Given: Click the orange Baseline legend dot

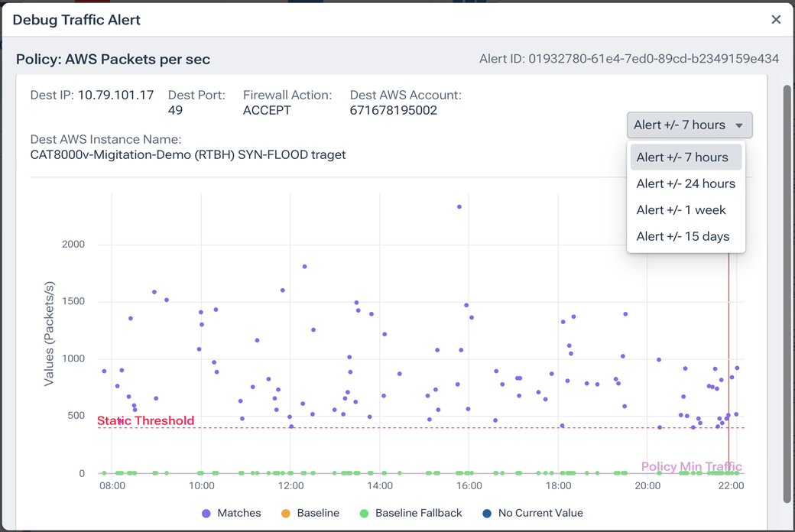Looking at the screenshot, I should pos(287,513).
